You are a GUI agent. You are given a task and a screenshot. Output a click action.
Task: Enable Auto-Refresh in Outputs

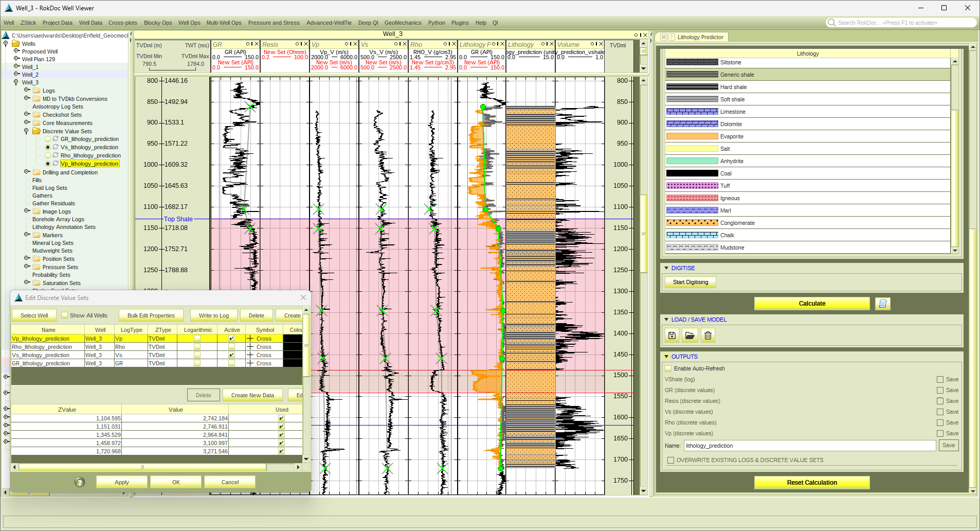[668, 368]
